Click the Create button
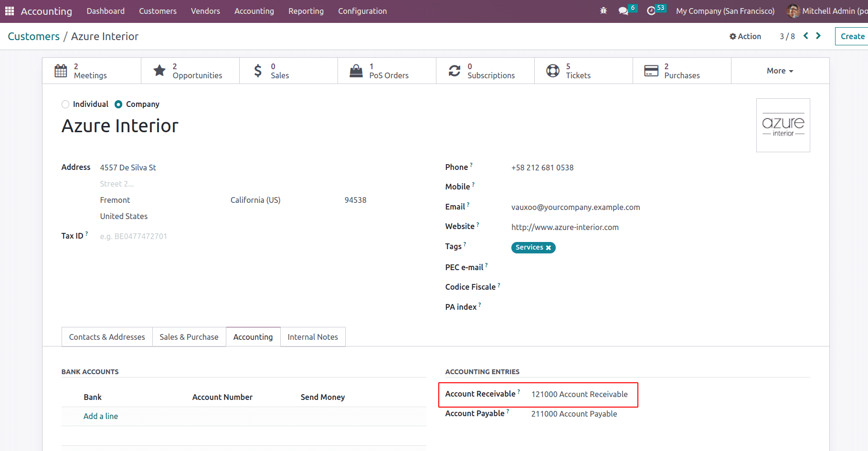 coord(852,36)
